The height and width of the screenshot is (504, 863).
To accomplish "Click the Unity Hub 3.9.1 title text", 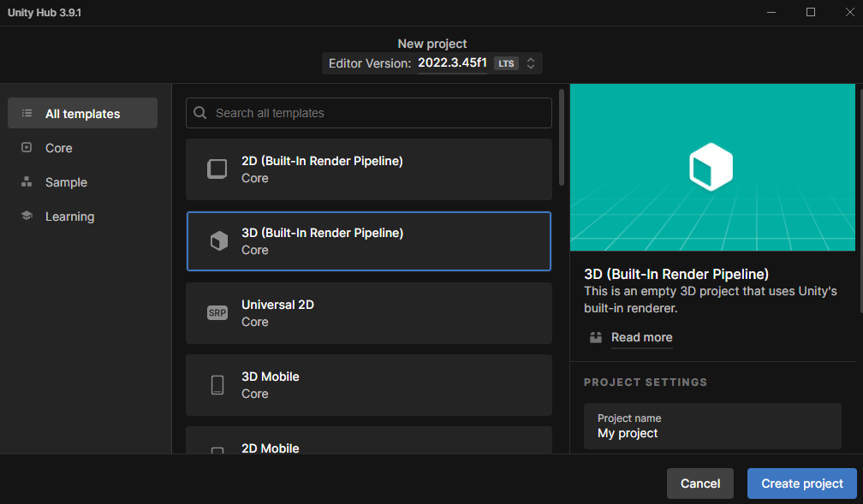I will 45,13.
